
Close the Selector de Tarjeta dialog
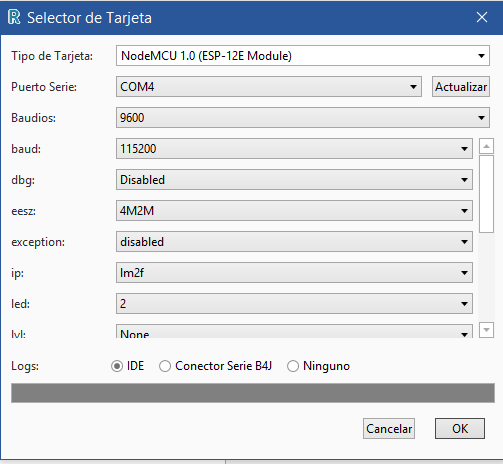[482, 17]
